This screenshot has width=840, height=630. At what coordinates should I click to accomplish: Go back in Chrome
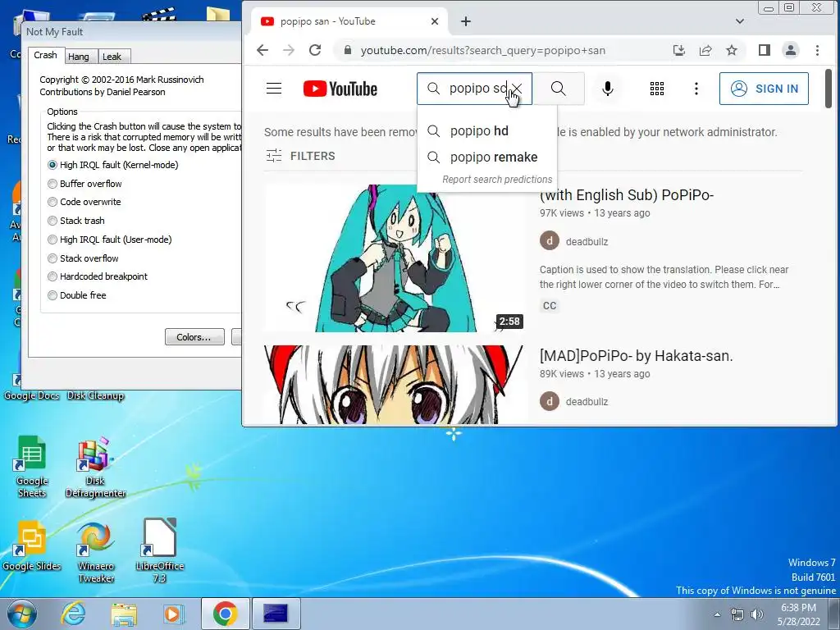click(262, 50)
